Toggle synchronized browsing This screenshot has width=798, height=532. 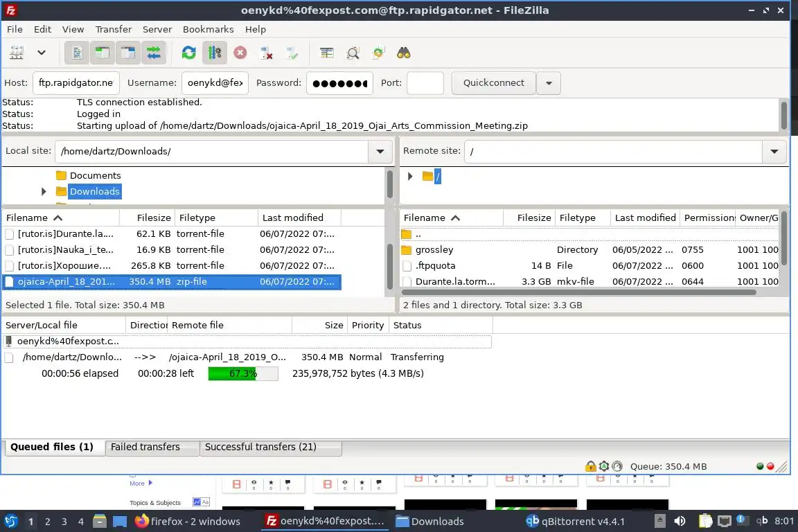point(378,53)
